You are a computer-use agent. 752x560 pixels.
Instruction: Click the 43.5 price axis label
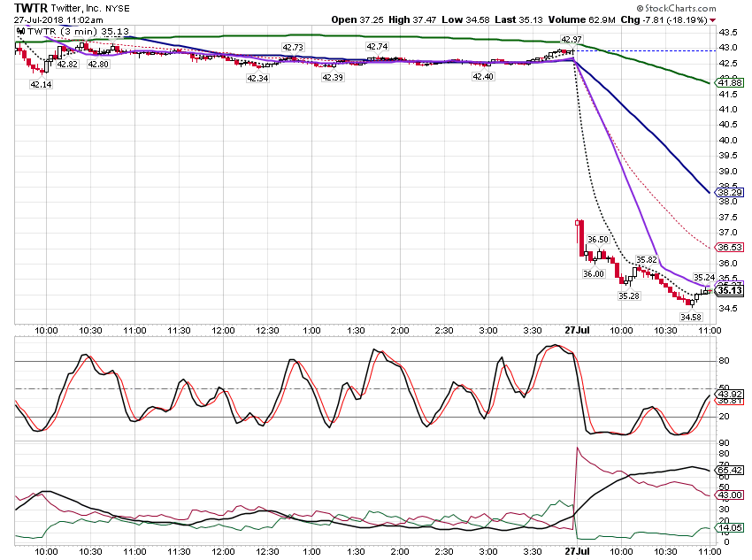click(728, 32)
